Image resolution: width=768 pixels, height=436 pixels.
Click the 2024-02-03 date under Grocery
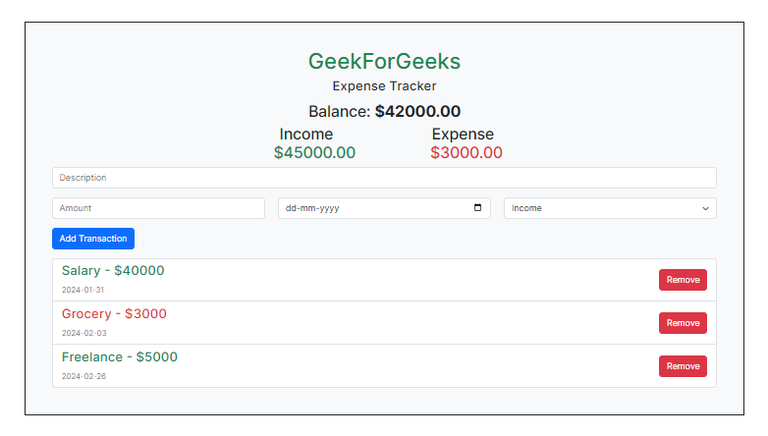(x=84, y=333)
